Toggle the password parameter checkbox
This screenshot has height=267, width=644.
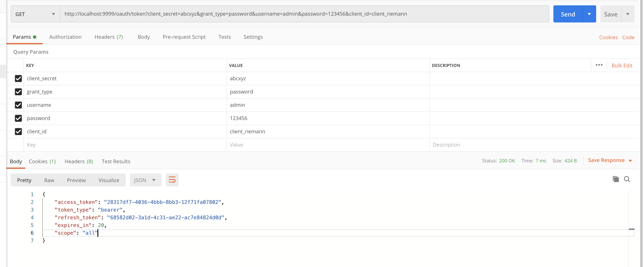18,118
